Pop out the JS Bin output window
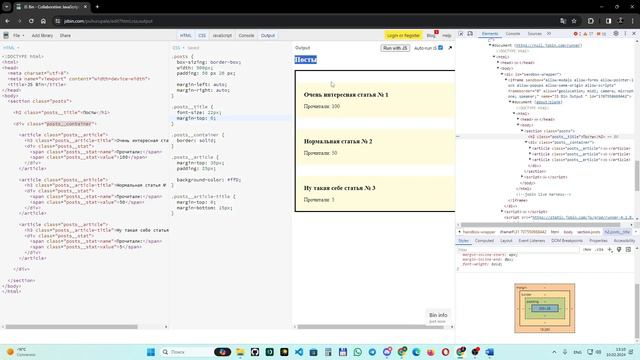The width and height of the screenshot is (640, 360). point(450,48)
